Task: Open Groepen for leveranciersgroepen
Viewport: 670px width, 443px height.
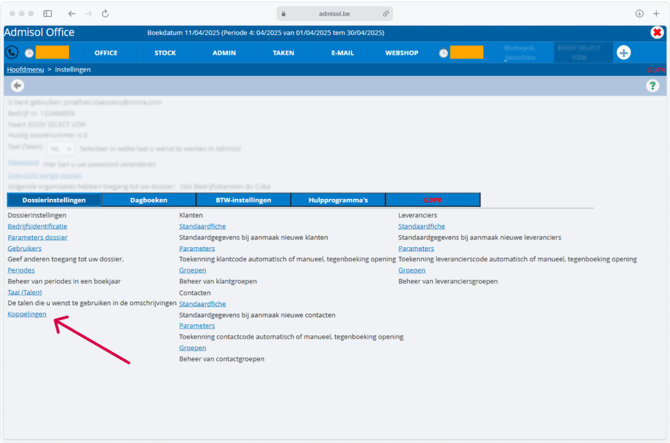Action: pos(412,270)
